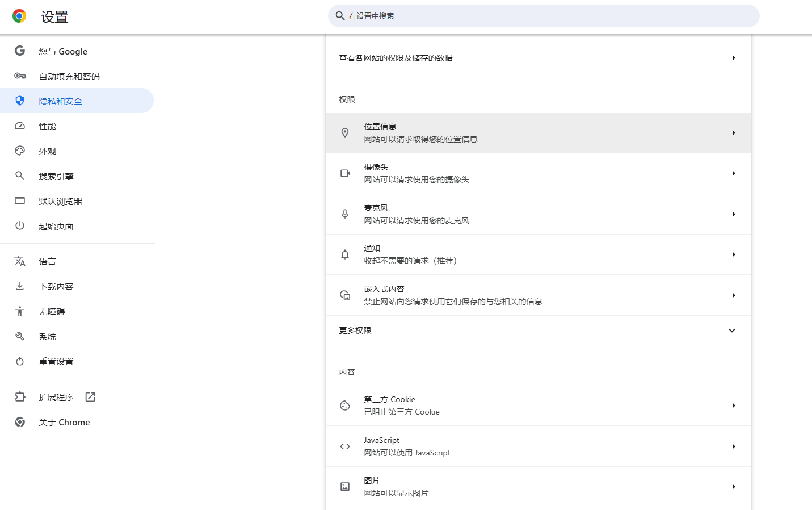Open 系统 settings
This screenshot has width=812, height=510.
click(77, 336)
